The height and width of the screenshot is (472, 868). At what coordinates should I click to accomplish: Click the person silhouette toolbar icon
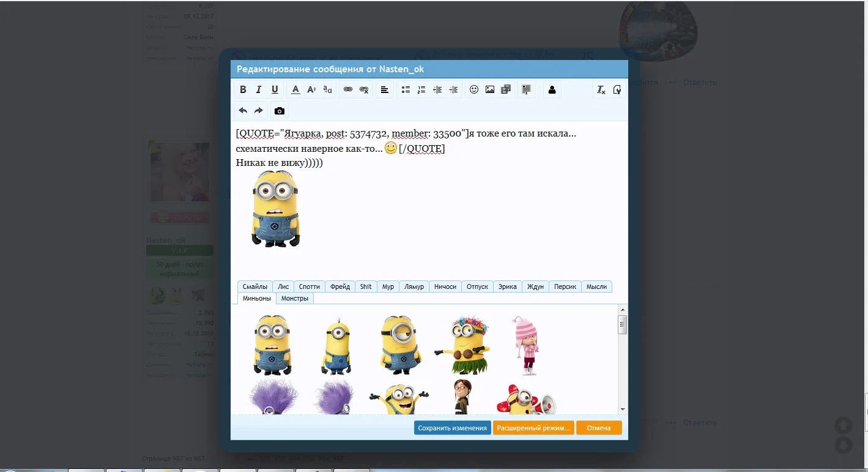552,90
